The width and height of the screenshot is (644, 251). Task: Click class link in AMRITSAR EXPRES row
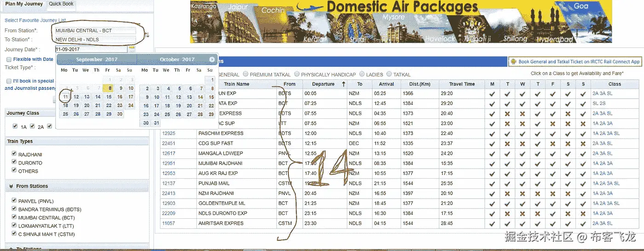click(x=603, y=223)
